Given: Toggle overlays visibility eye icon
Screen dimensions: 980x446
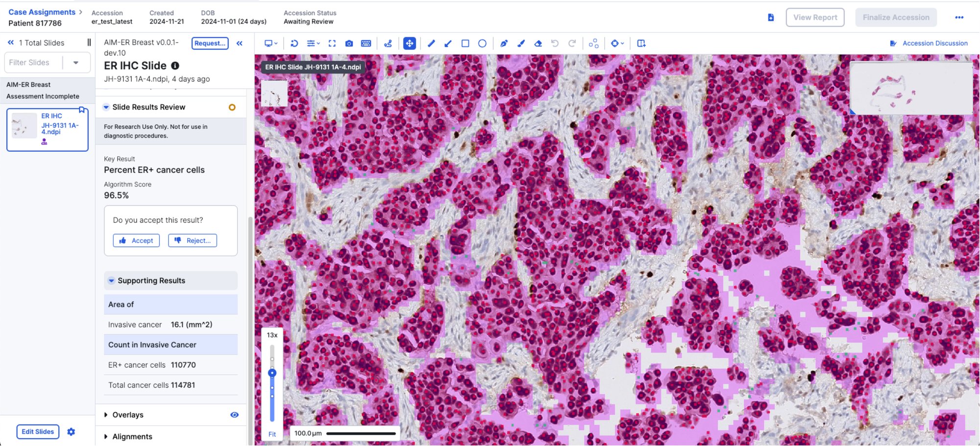Looking at the screenshot, I should [234, 415].
